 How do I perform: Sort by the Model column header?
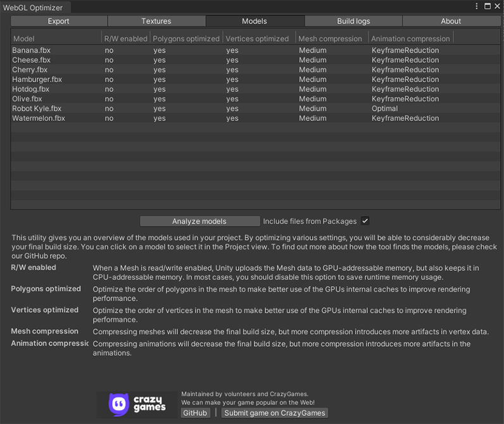coord(56,39)
